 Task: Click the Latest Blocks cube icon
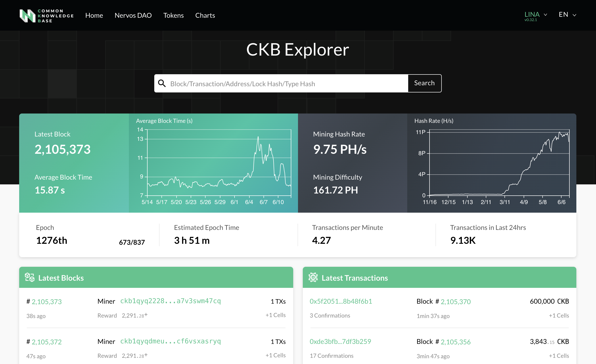30,277
